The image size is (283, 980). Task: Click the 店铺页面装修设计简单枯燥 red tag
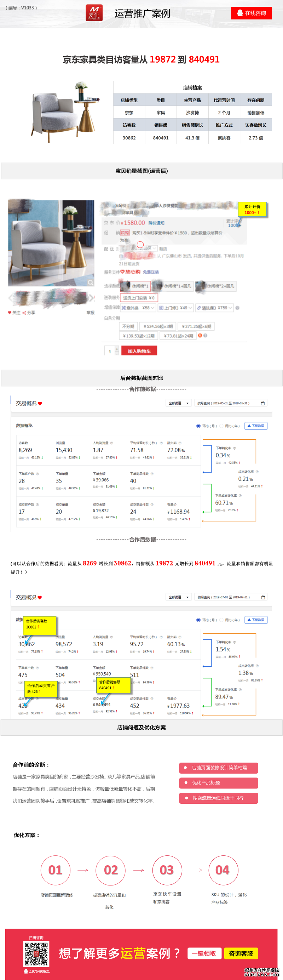[218, 768]
